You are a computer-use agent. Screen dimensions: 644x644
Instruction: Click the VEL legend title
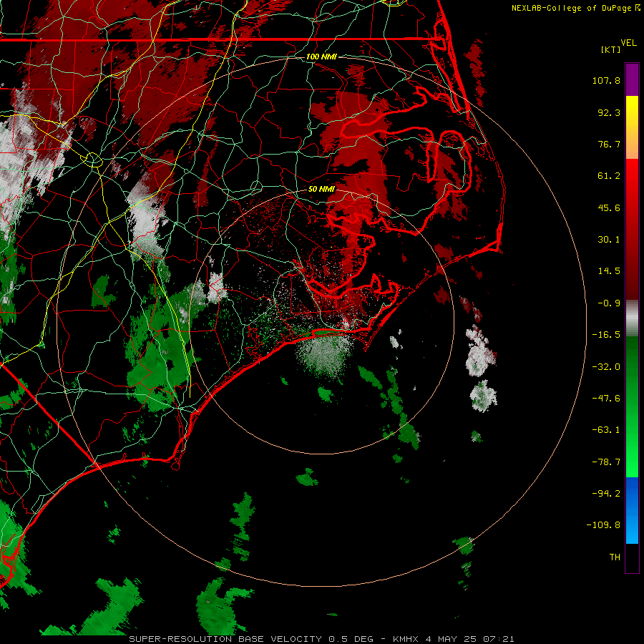(x=628, y=43)
